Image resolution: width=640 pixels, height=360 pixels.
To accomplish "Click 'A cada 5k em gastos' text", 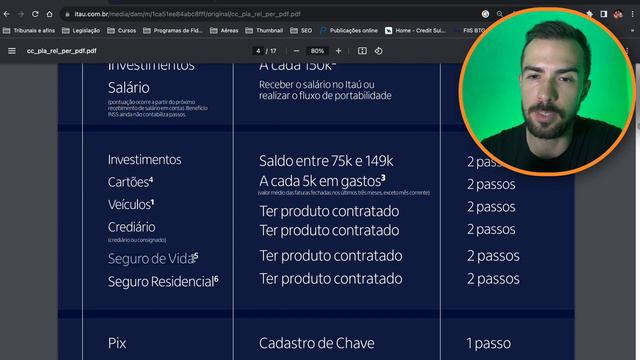I will point(322,181).
